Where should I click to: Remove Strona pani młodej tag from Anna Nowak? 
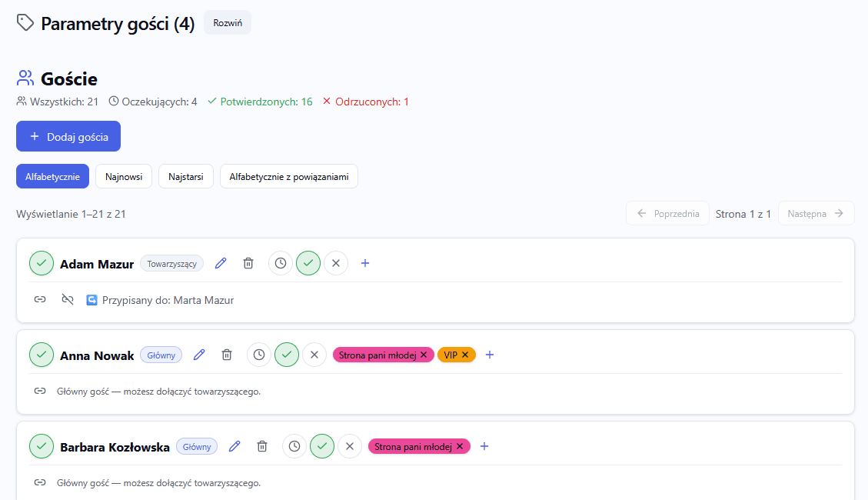tap(424, 355)
